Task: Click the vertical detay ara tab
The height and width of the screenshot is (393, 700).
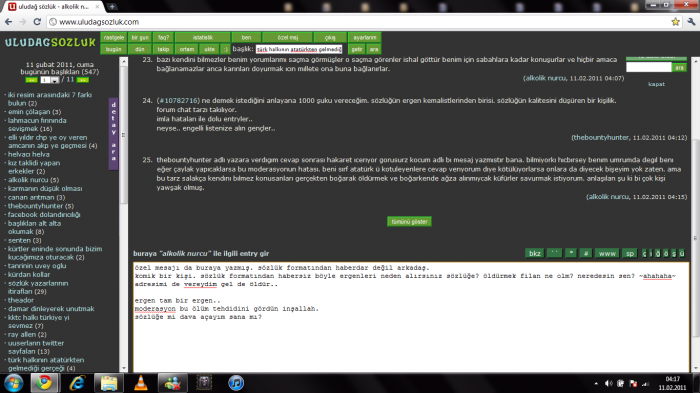Action: [113, 134]
